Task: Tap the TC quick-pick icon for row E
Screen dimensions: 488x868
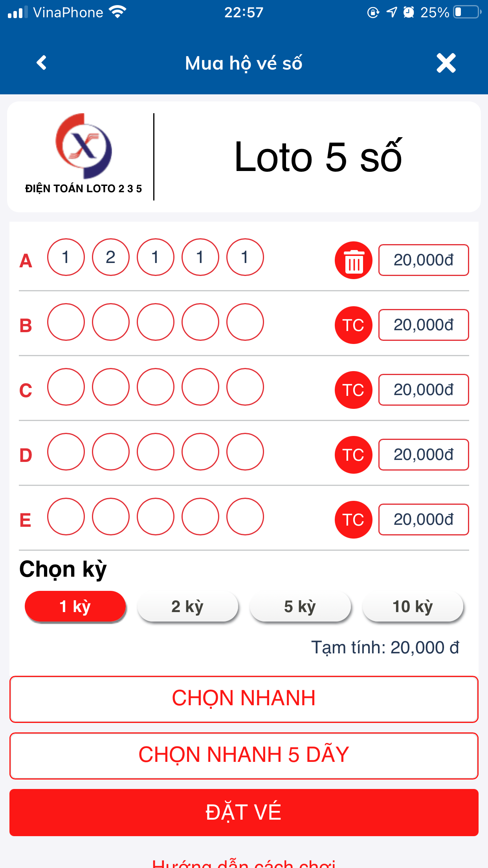Action: point(353,520)
